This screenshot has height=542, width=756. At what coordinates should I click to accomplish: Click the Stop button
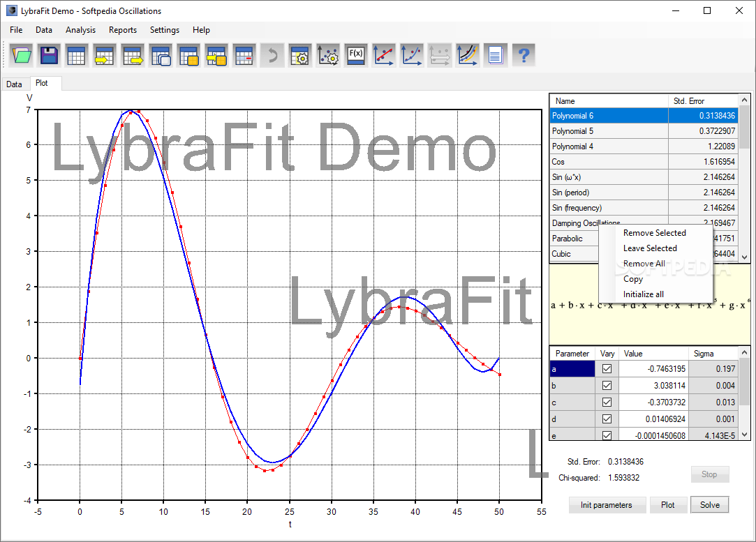coord(709,474)
